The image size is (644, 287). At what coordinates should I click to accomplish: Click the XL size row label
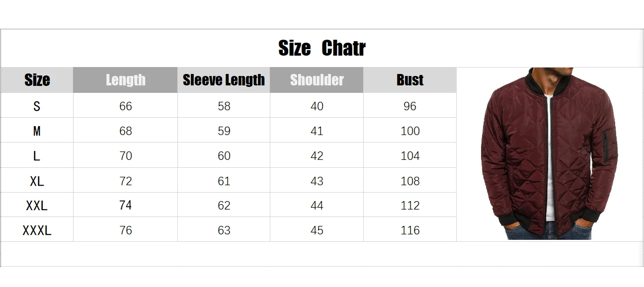pos(37,181)
